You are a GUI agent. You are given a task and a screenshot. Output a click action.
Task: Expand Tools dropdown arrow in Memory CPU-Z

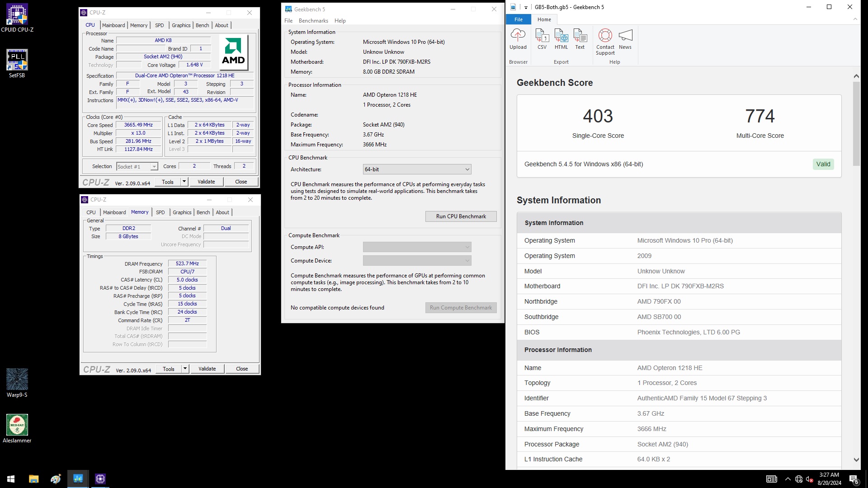(185, 369)
